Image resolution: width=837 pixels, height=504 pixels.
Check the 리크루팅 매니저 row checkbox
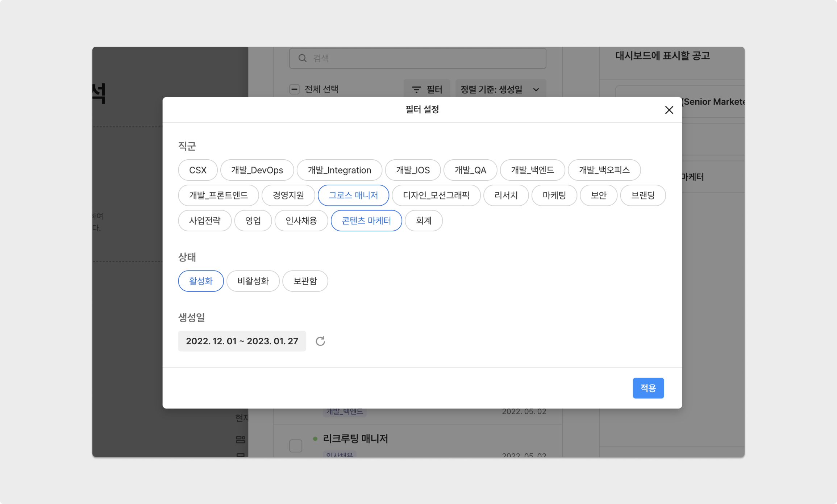click(x=296, y=446)
